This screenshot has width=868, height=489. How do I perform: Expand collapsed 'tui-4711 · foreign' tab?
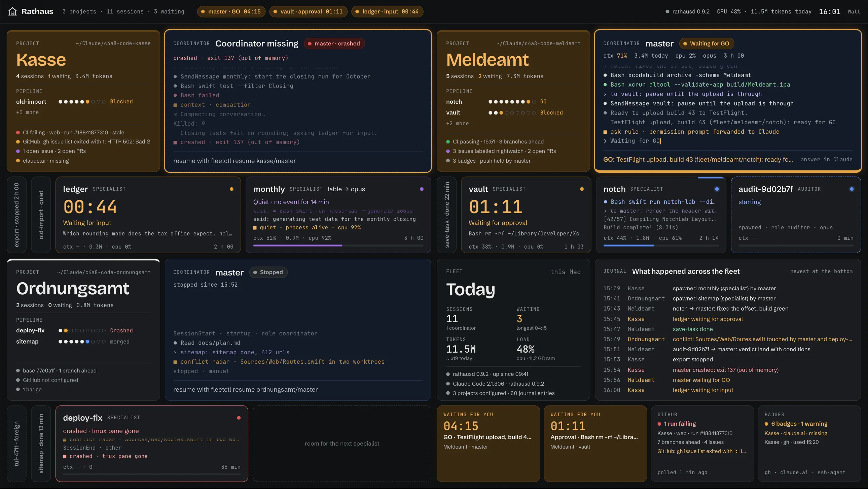16,444
